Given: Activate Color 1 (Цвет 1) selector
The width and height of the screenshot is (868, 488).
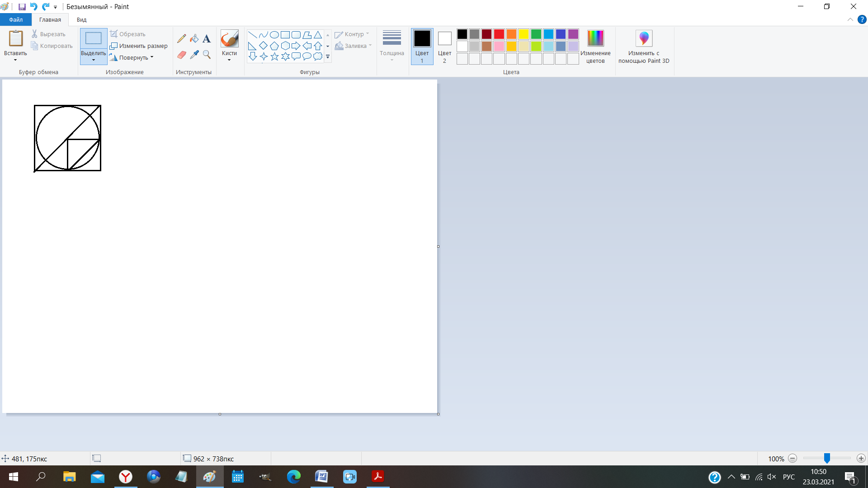Looking at the screenshot, I should click(422, 46).
